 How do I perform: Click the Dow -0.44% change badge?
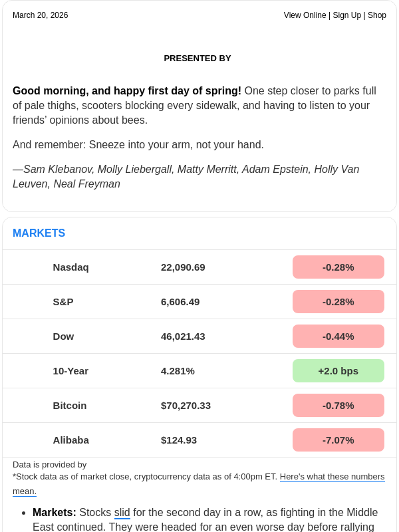point(338,336)
